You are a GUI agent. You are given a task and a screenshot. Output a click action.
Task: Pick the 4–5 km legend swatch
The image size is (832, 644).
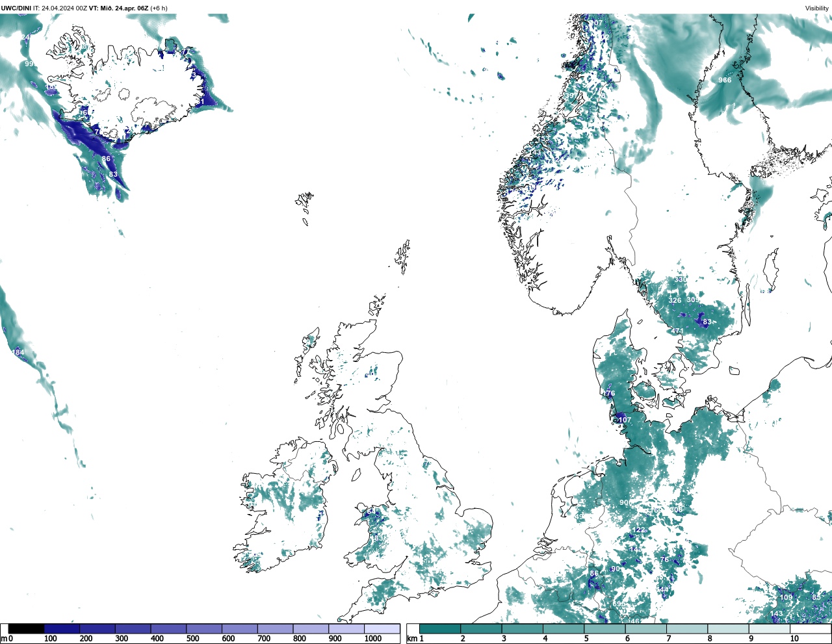click(564, 629)
